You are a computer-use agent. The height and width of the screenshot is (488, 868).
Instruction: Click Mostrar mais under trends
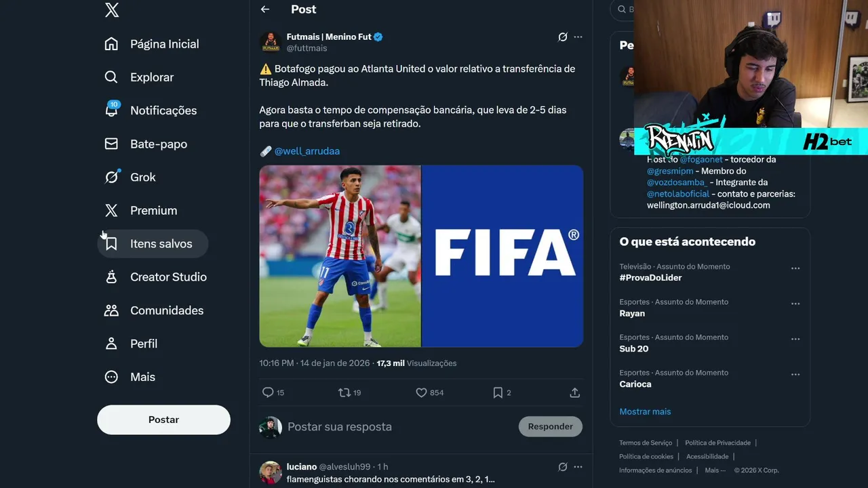(x=645, y=411)
